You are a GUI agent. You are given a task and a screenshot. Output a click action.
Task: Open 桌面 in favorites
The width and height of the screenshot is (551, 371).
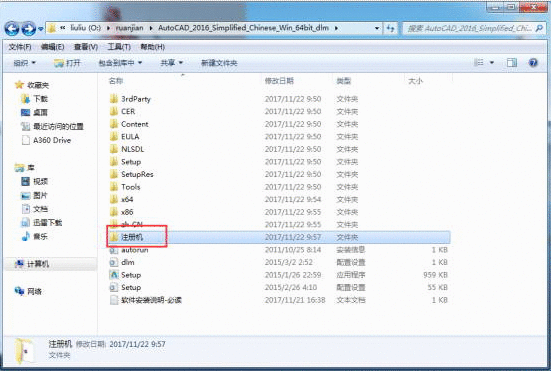coord(40,112)
